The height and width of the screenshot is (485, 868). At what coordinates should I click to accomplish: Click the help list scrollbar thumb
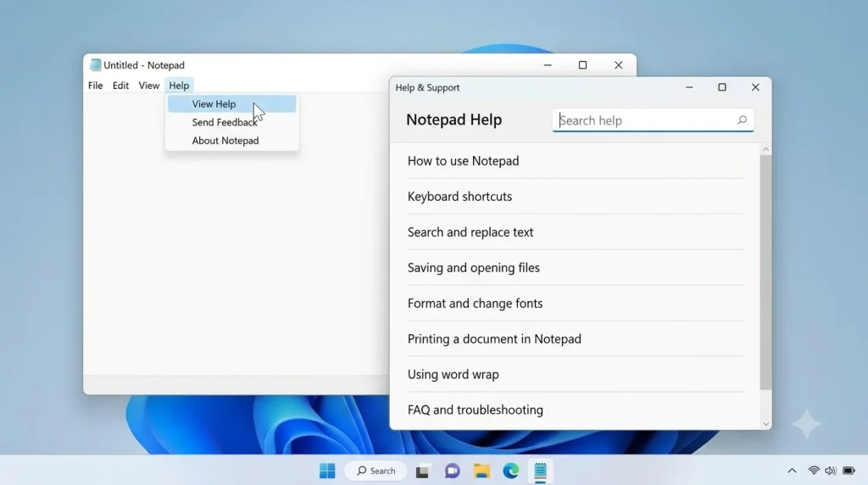pyautogui.click(x=765, y=272)
